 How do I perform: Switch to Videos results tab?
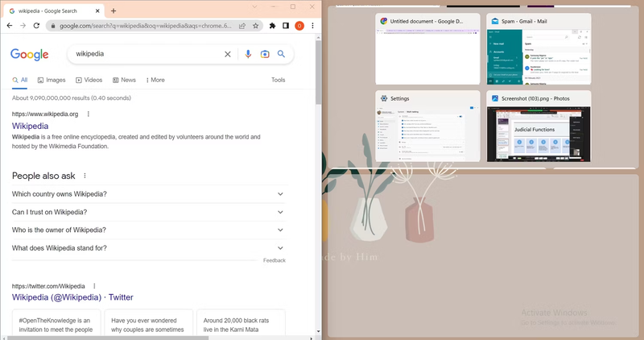click(x=89, y=81)
